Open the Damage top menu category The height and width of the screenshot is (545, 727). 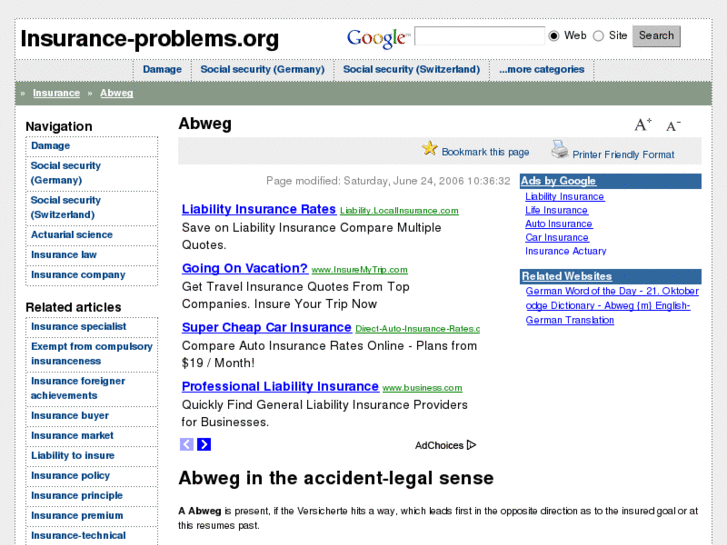[x=162, y=70]
